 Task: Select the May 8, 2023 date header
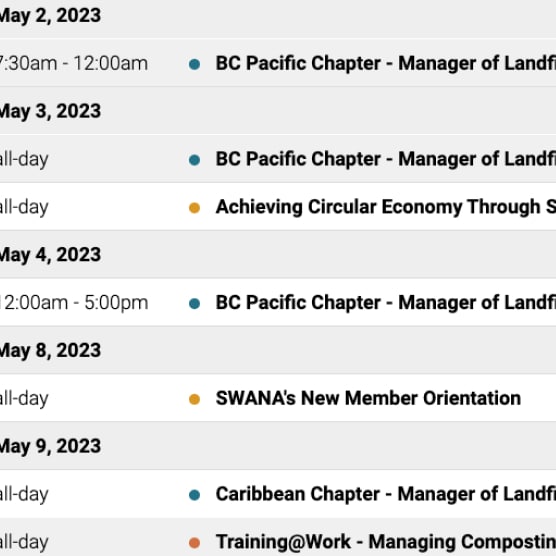click(x=50, y=351)
